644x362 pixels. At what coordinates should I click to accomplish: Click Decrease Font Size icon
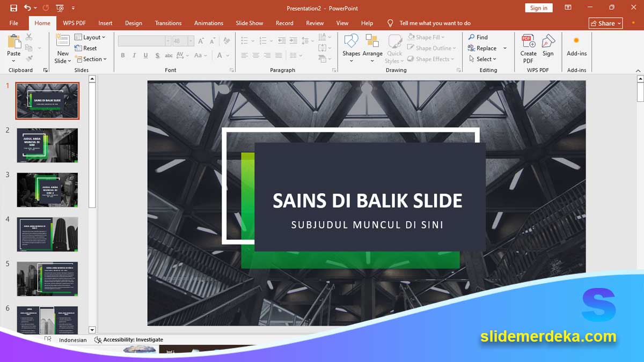[213, 41]
